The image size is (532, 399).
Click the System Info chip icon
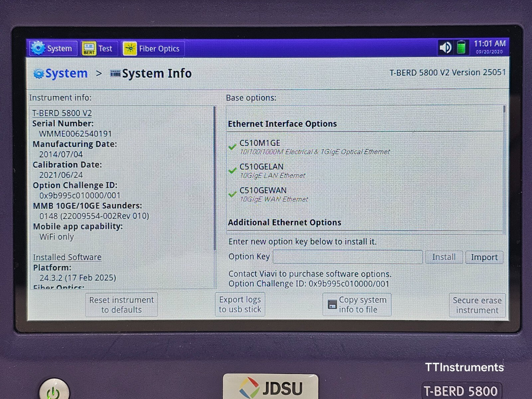(x=115, y=73)
